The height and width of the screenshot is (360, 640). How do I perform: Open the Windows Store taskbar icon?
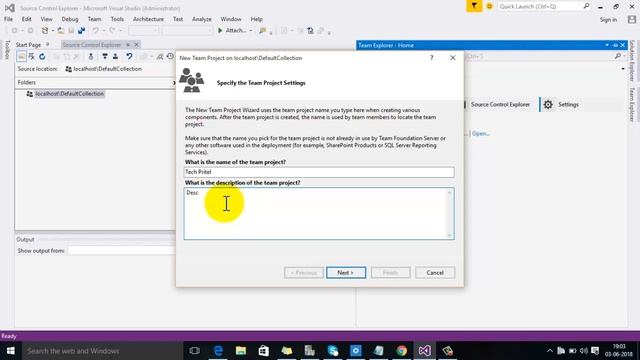tap(264, 351)
